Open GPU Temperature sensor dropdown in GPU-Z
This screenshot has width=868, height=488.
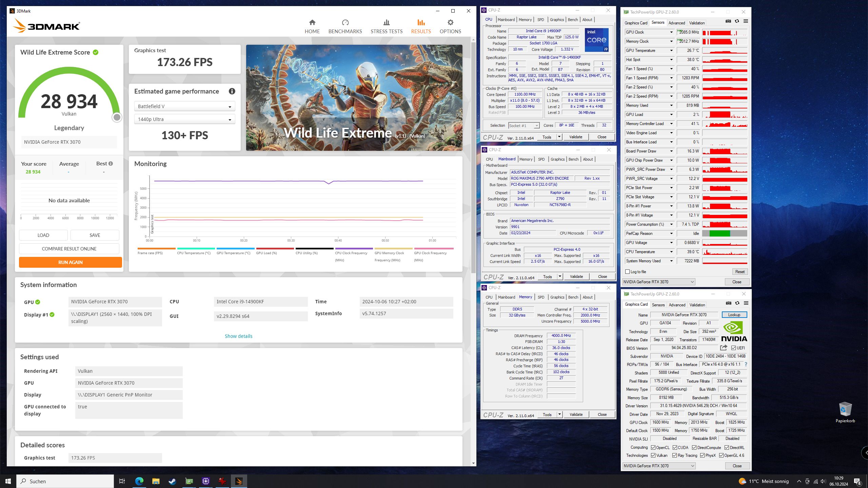(x=671, y=50)
